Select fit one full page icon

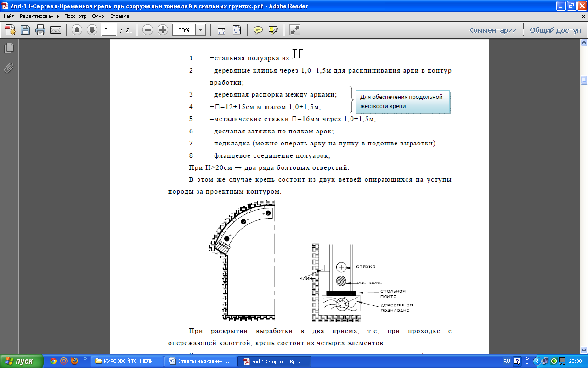pyautogui.click(x=237, y=30)
